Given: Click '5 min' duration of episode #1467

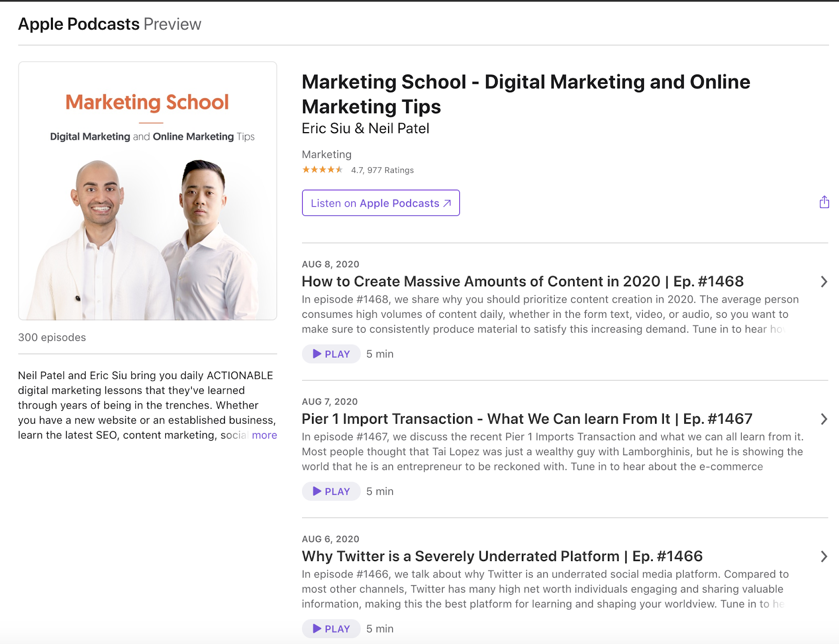Looking at the screenshot, I should point(380,491).
